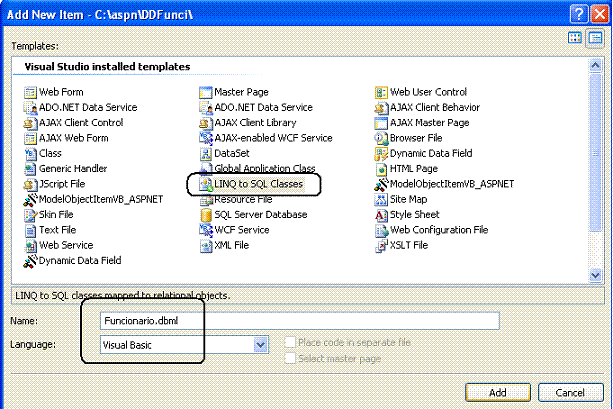Choose the Style Sheet template icon
613x409 pixels.
pos(381,215)
